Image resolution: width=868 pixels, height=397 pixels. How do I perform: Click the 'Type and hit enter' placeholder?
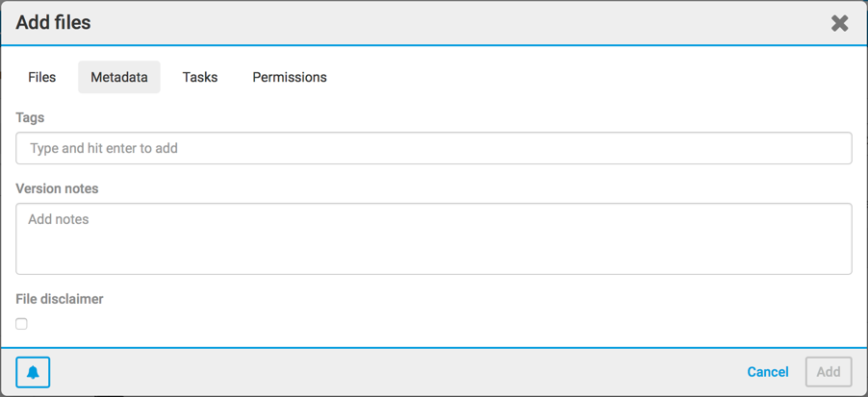coord(104,148)
